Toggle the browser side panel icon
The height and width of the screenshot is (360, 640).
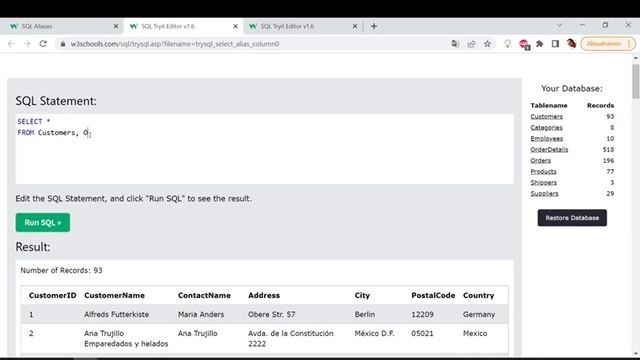tap(555, 44)
